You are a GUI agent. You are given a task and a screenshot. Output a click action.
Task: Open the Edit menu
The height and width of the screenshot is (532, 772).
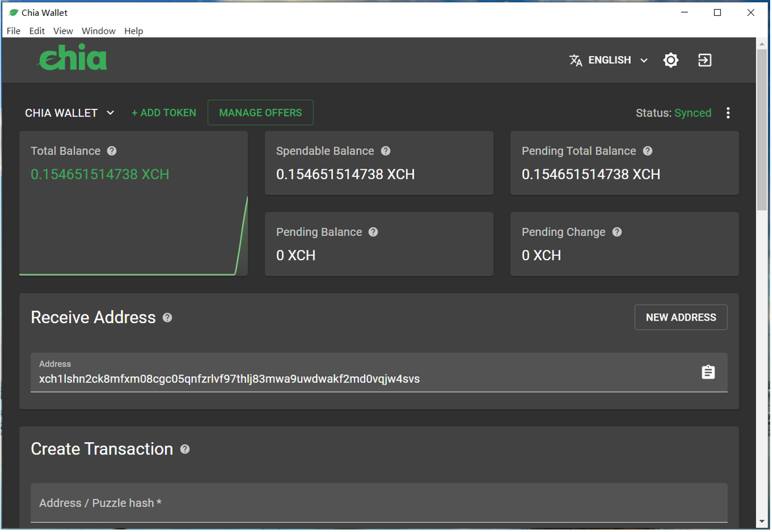point(37,31)
